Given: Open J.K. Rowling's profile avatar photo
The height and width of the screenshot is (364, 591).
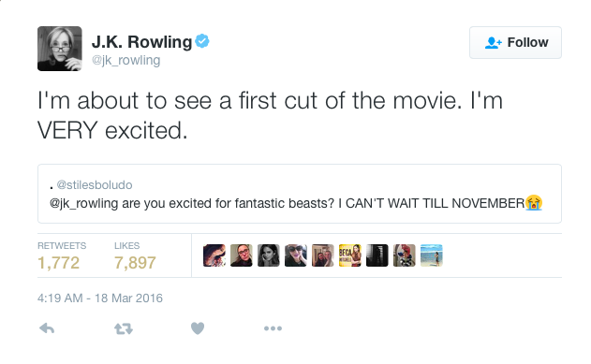Looking at the screenshot, I should [x=60, y=49].
